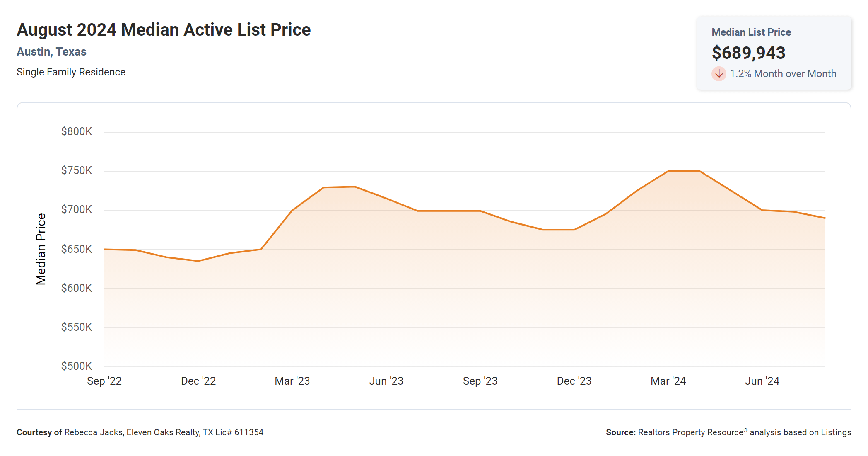Click the vertical "Median Price" axis title
Screen dimensions: 868x456
[x=41, y=249]
